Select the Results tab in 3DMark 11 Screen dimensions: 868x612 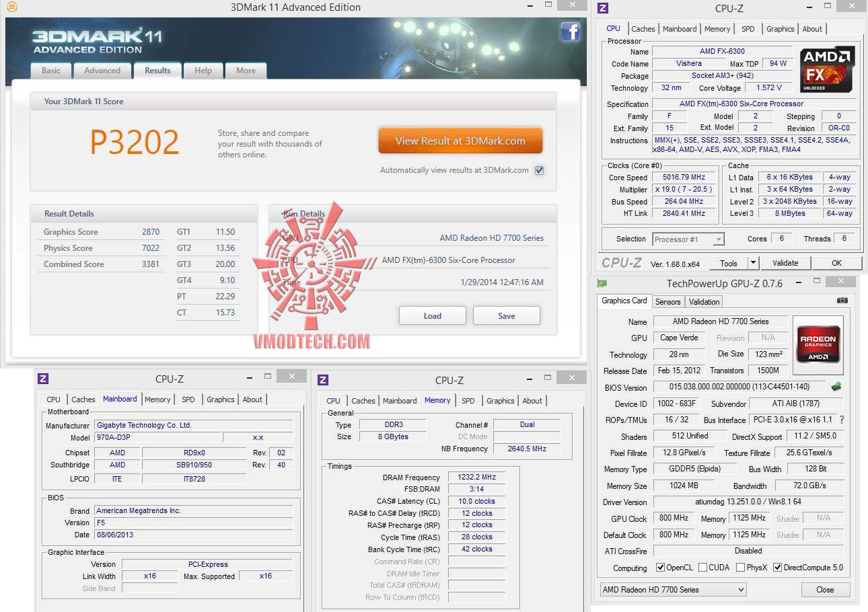pyautogui.click(x=157, y=71)
